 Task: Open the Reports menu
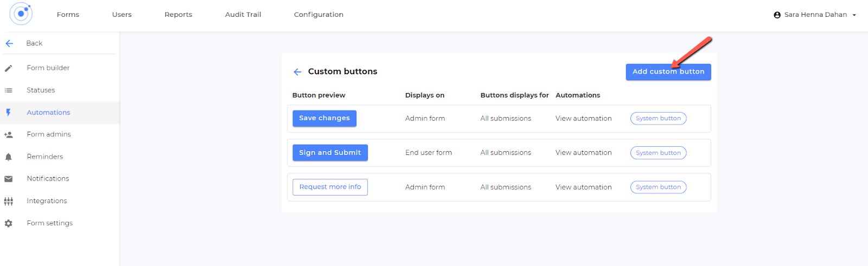click(178, 15)
